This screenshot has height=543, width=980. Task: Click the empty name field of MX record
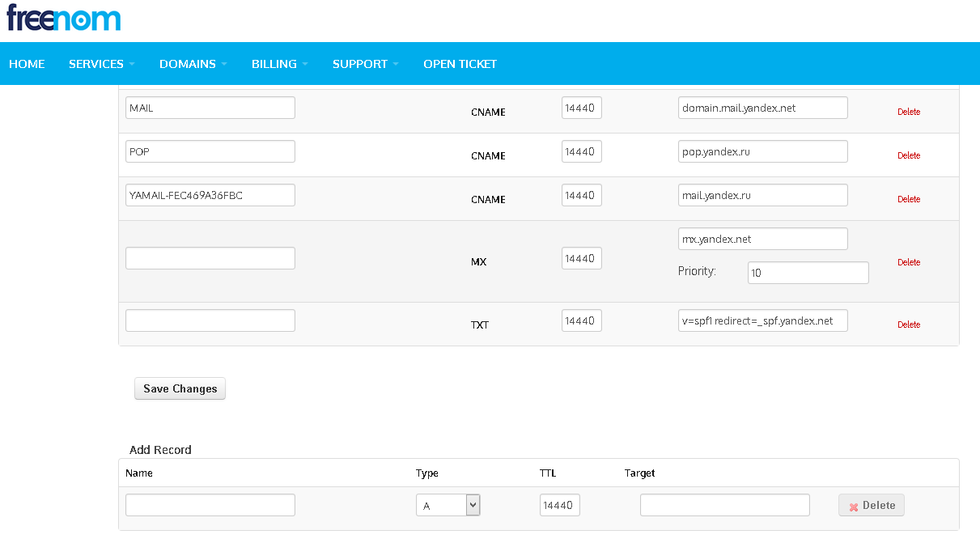[210, 258]
